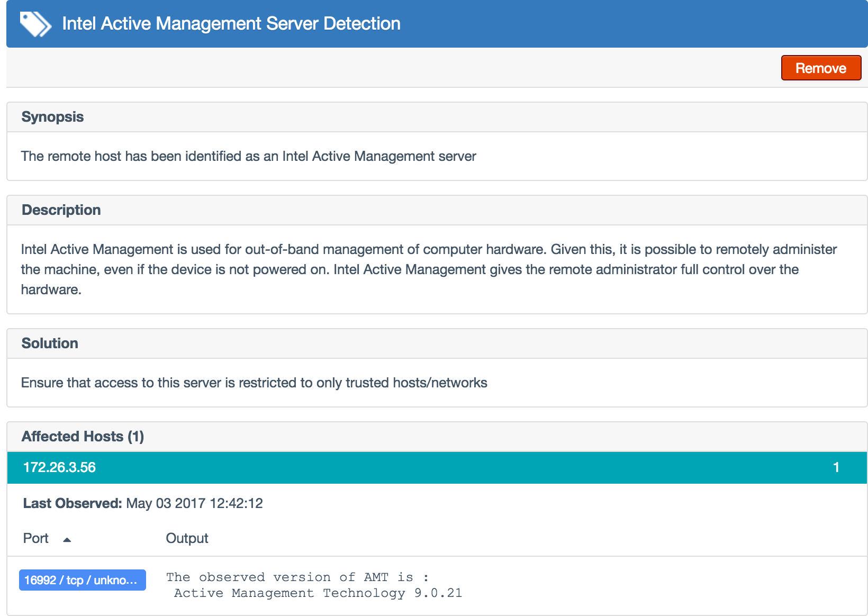
Task: Click the output text Active Management Technology 9.0.21
Action: (318, 593)
